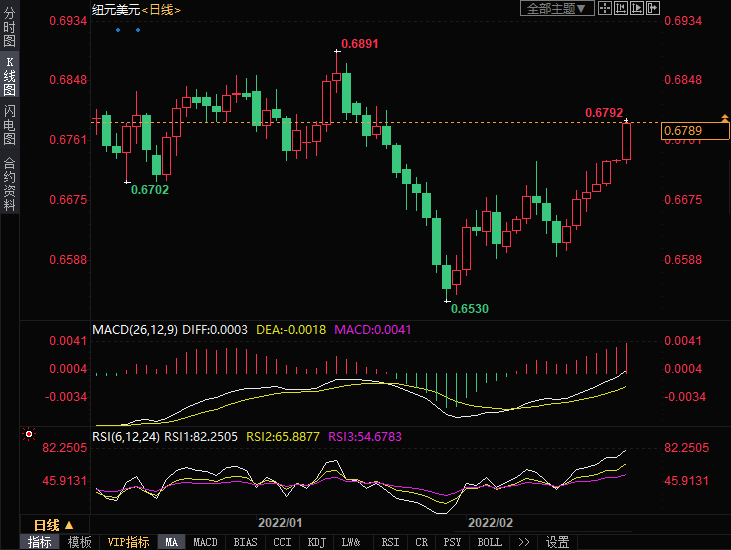Enable the KDJ indicator
Screen dimensions: 731x550
316,542
